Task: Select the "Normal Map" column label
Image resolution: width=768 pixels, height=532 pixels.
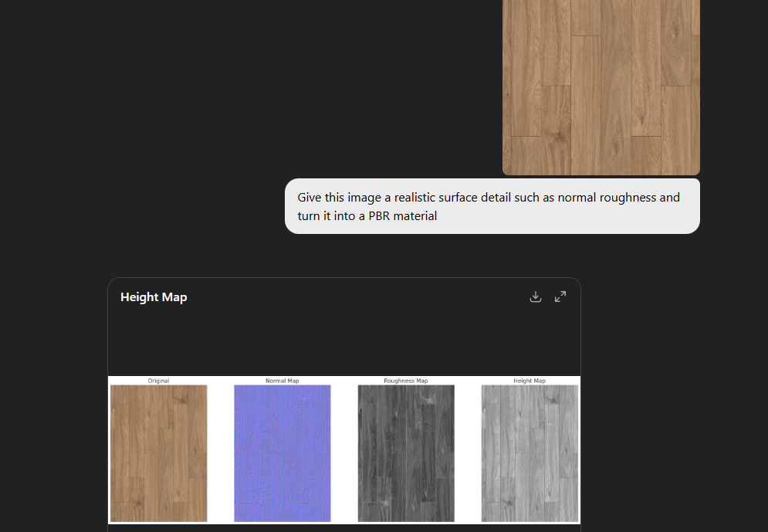Action: [282, 381]
